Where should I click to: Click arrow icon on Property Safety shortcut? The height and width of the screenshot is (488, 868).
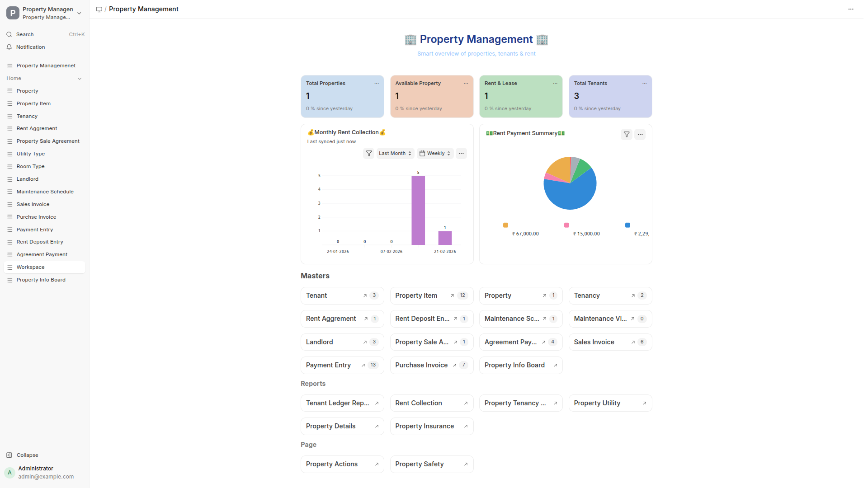(x=466, y=464)
